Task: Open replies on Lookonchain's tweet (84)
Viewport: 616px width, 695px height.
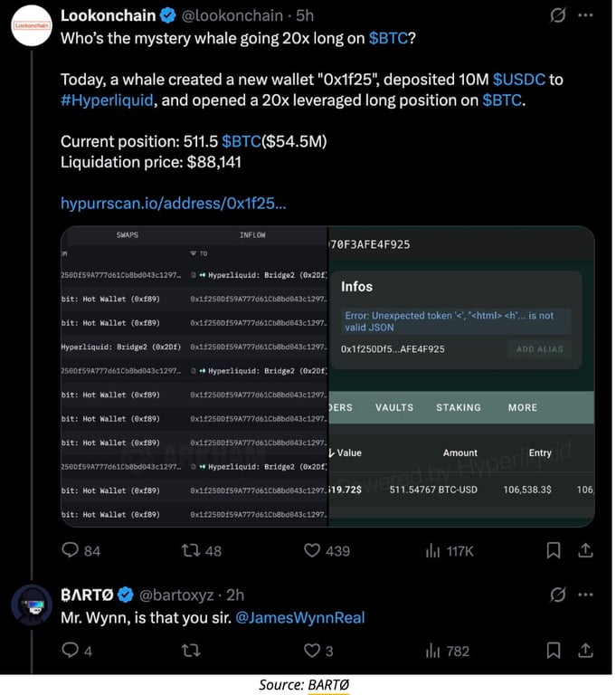Action: tap(81, 550)
